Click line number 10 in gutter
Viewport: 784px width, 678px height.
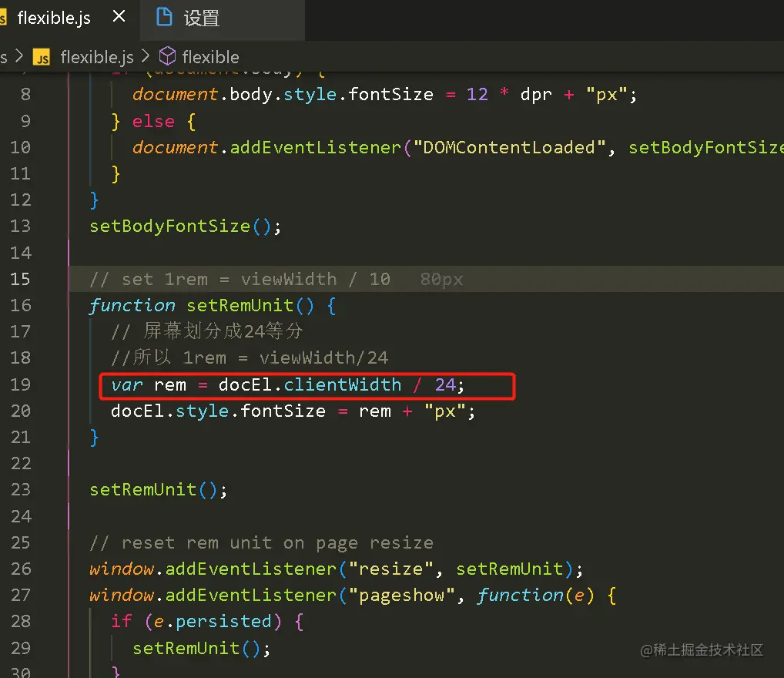[x=21, y=147]
